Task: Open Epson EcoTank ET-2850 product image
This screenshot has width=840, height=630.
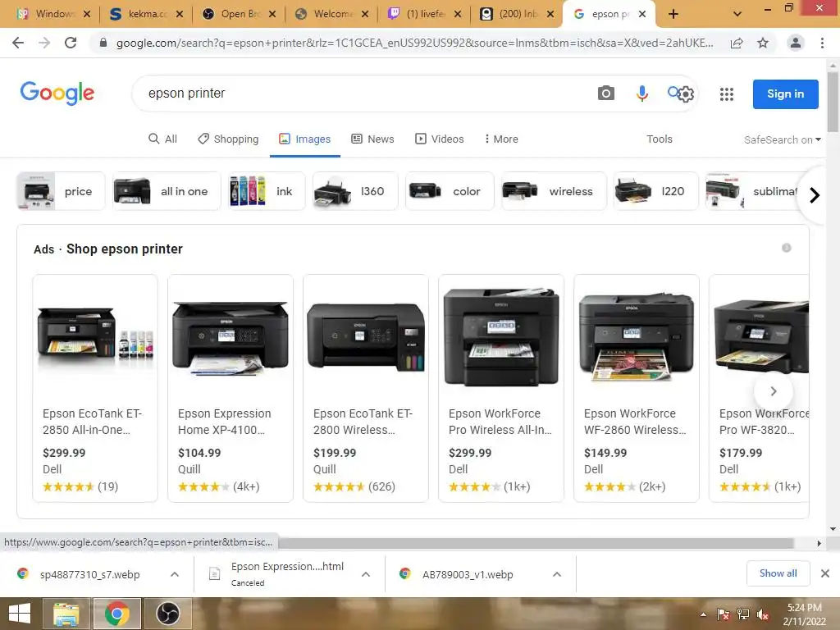Action: point(95,337)
